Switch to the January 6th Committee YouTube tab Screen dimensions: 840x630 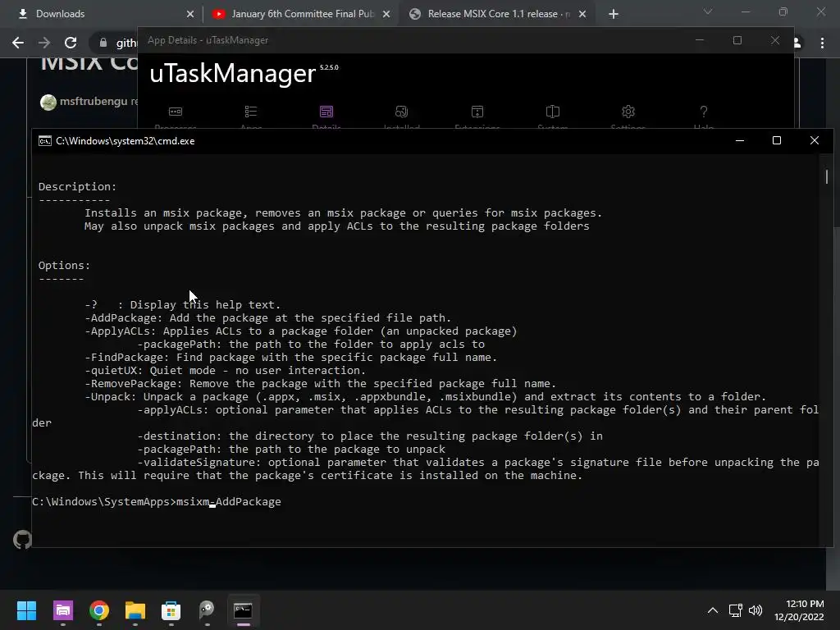[x=301, y=14]
